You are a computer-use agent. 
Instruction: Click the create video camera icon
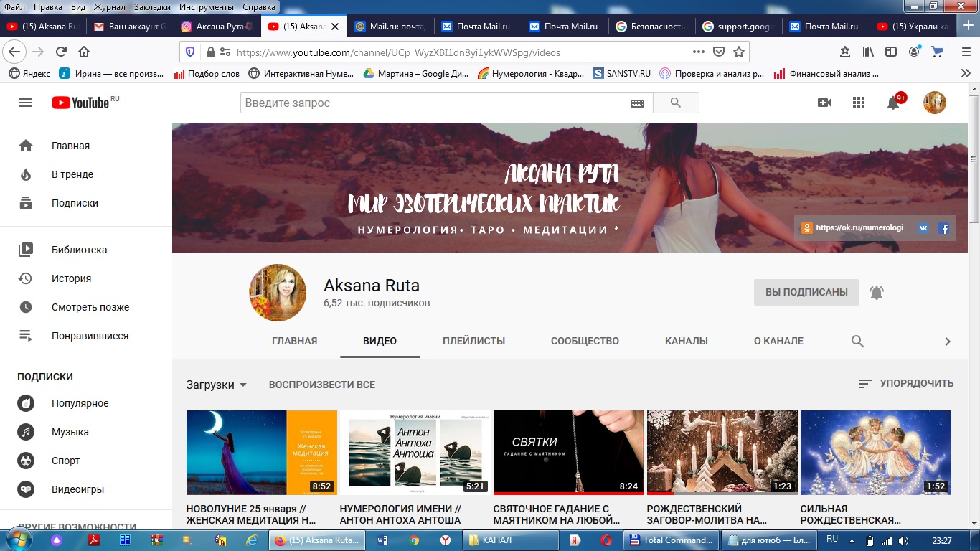824,103
